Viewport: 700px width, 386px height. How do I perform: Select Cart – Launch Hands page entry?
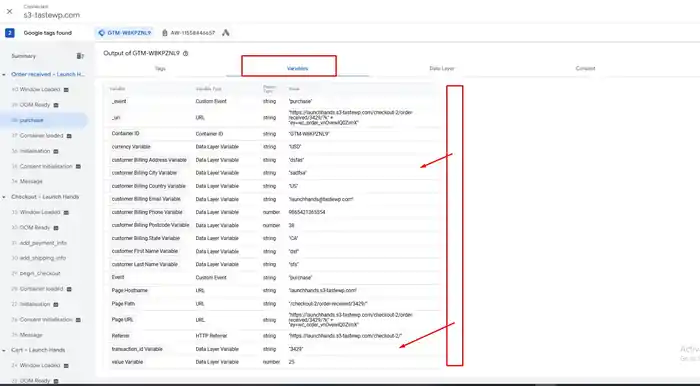point(38,350)
